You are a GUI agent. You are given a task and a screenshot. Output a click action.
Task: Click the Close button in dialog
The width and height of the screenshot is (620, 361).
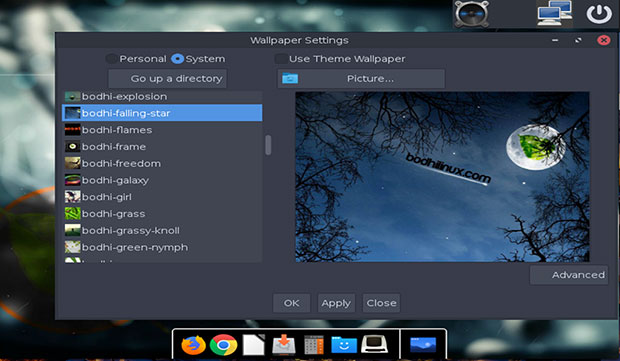tap(381, 303)
